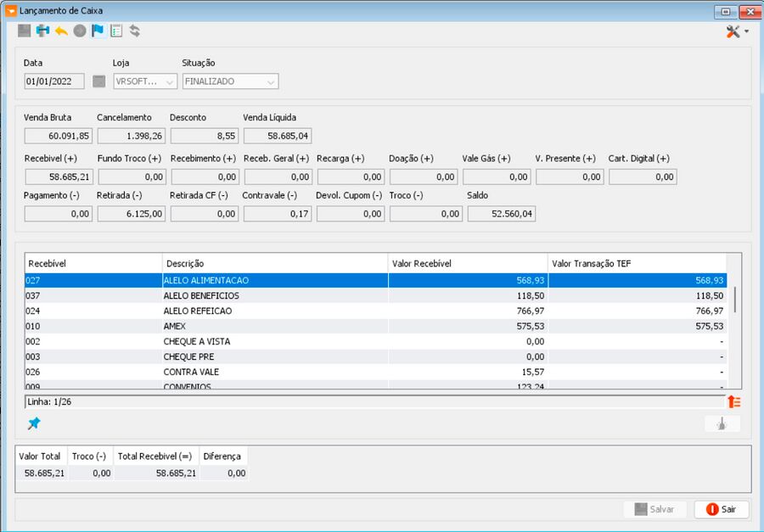Select the ALELO REFEICAO row

click(x=376, y=311)
